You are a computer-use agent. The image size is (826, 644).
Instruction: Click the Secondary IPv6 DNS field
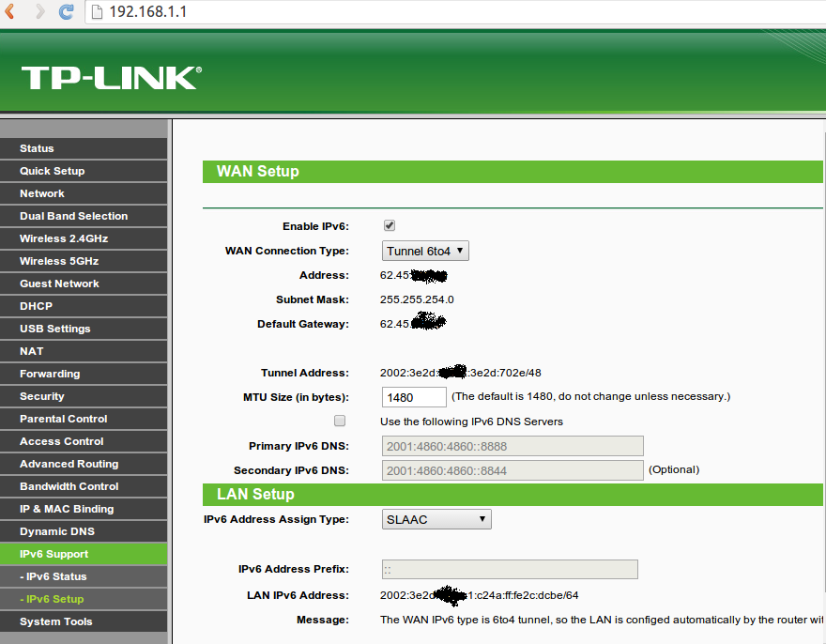pos(512,470)
